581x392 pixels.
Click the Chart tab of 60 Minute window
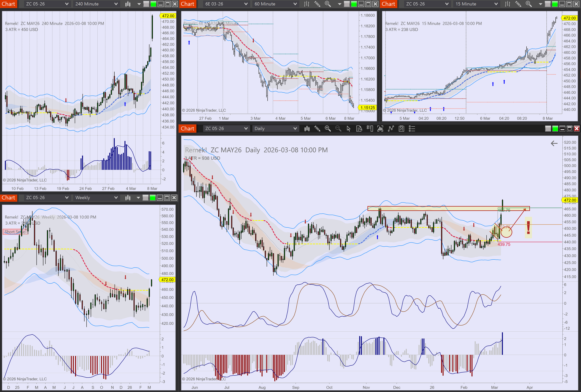pyautogui.click(x=187, y=4)
